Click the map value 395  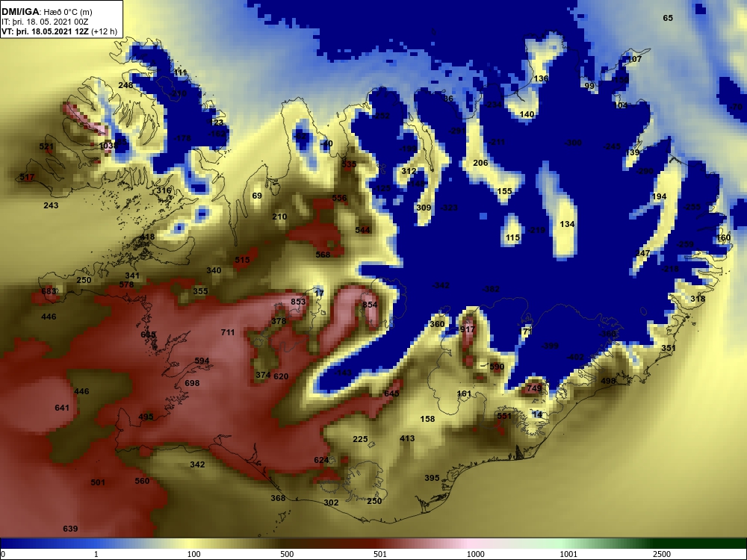[x=432, y=478]
